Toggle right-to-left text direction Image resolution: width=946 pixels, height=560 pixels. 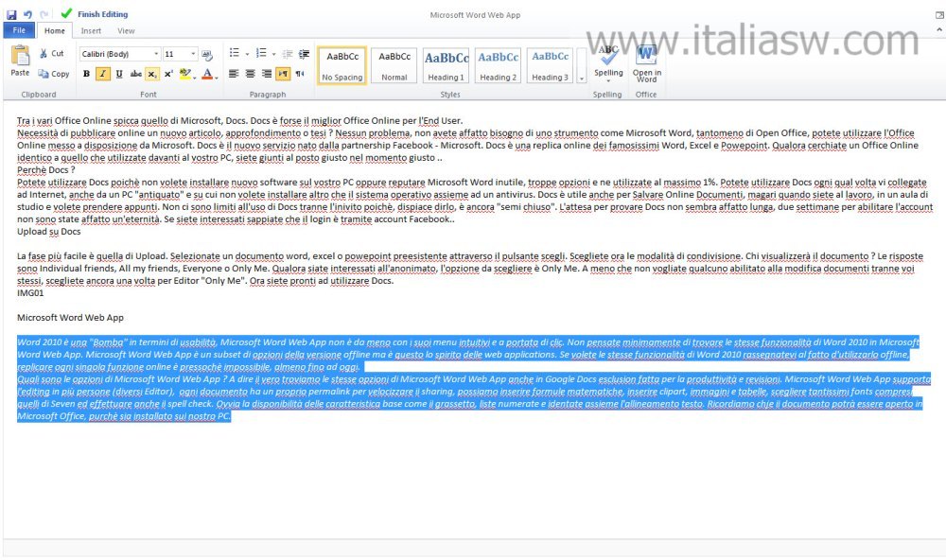tap(300, 74)
